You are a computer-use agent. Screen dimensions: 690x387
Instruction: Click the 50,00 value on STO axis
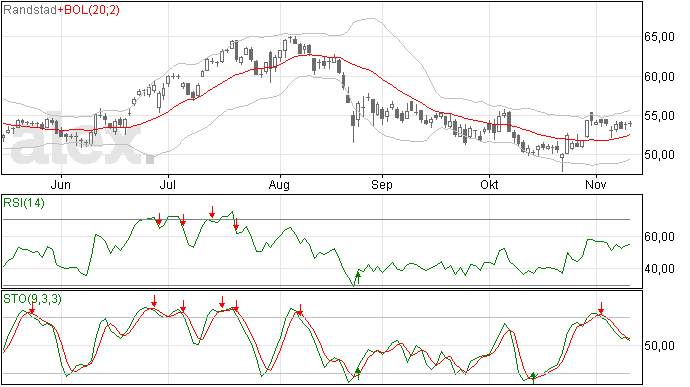click(x=659, y=346)
